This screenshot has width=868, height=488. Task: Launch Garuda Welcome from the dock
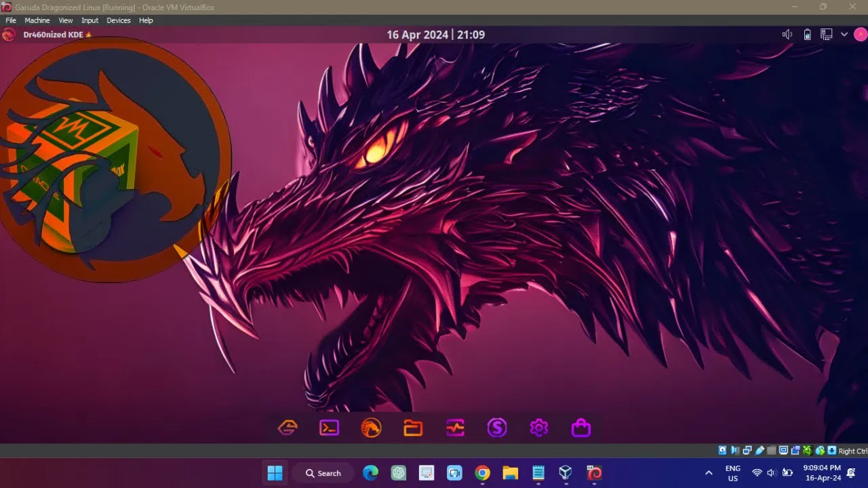288,428
